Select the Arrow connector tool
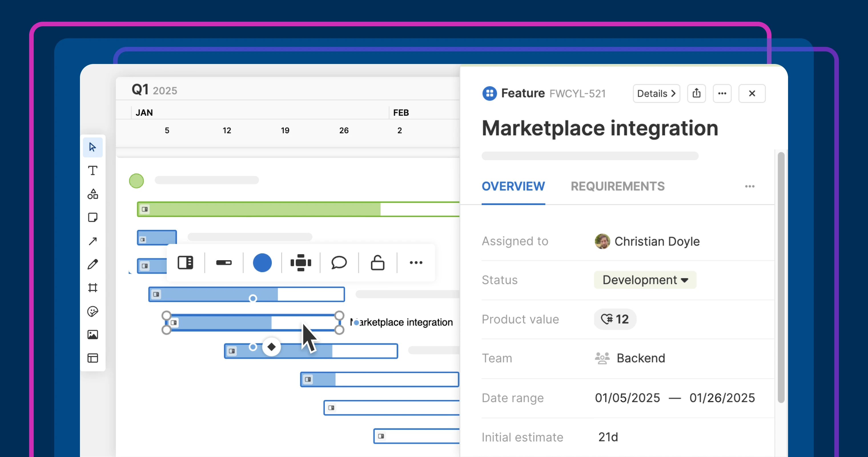The width and height of the screenshot is (868, 457). point(92,241)
